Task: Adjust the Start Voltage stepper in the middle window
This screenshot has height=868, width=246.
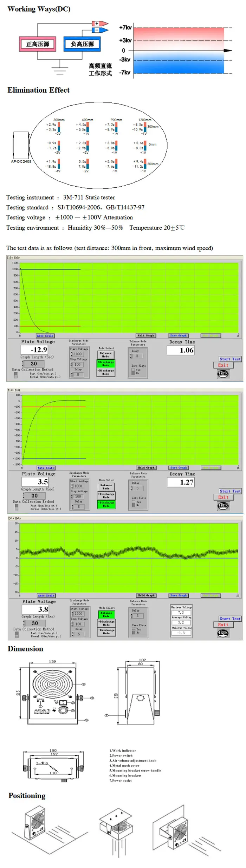Action: [72, 486]
